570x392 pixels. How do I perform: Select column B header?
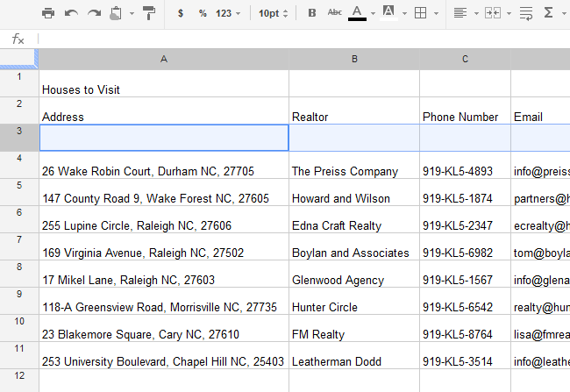pos(354,59)
